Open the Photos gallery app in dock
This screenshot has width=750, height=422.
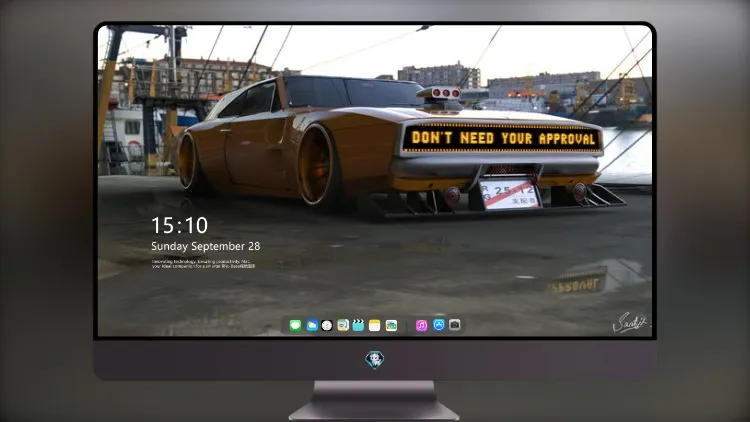(x=391, y=325)
